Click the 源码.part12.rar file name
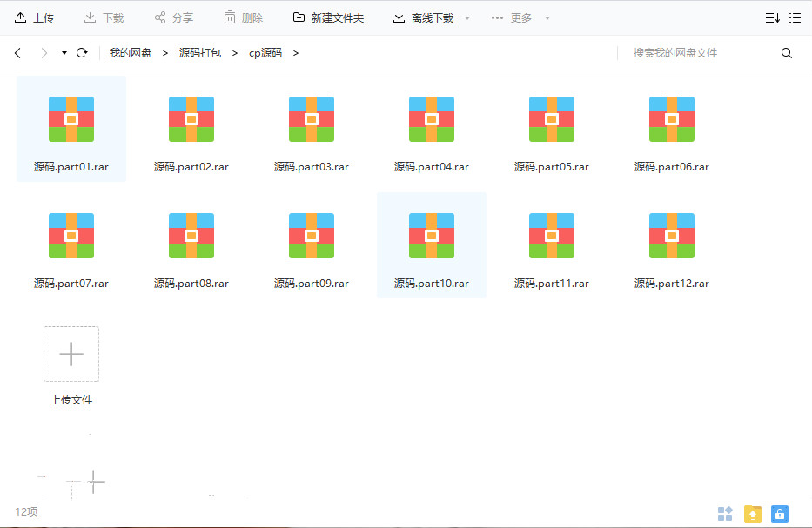This screenshot has width=812, height=528. (x=672, y=284)
